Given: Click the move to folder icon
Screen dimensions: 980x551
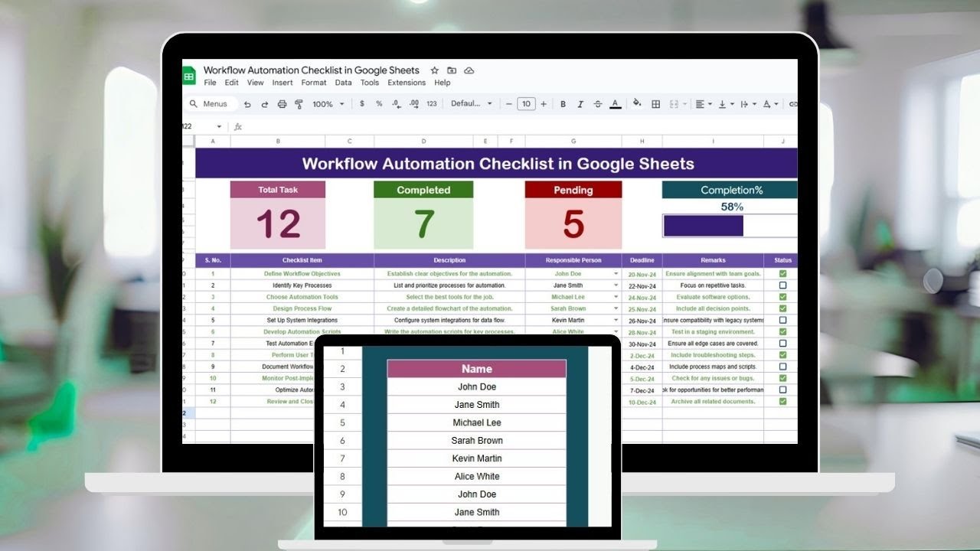Looking at the screenshot, I should pos(452,70).
